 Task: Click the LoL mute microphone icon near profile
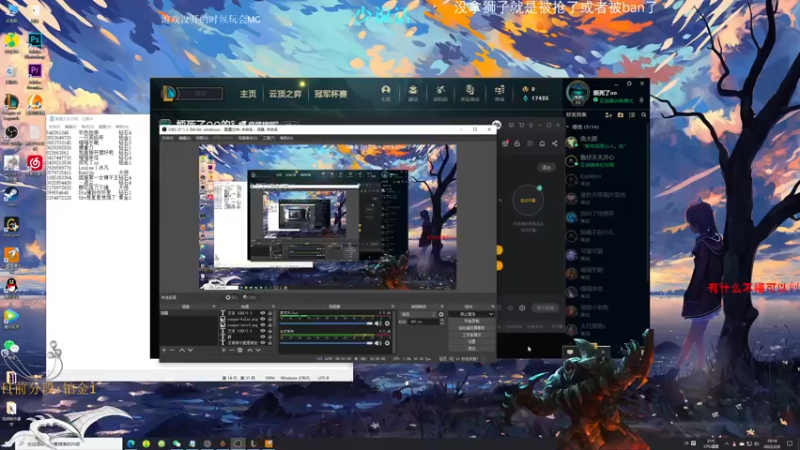(x=641, y=101)
